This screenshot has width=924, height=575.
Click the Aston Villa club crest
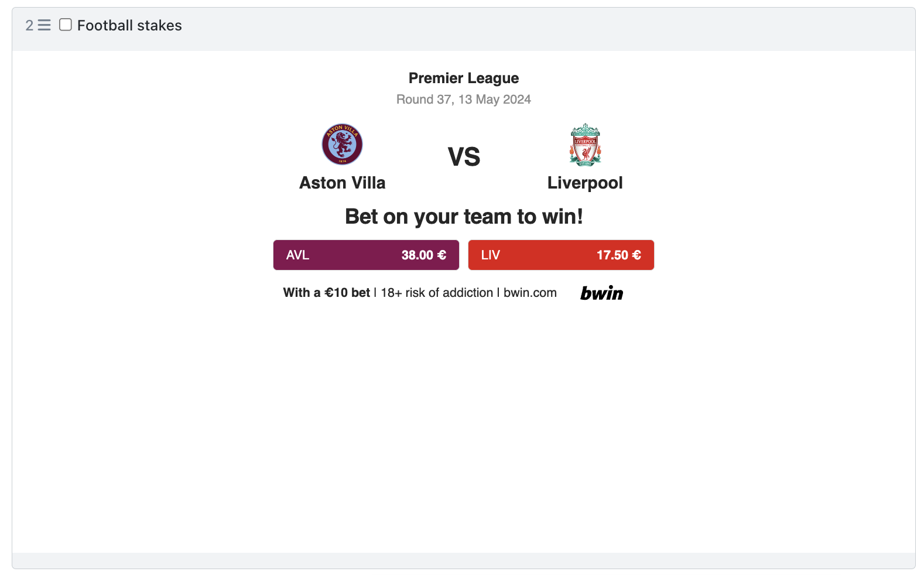tap(342, 144)
